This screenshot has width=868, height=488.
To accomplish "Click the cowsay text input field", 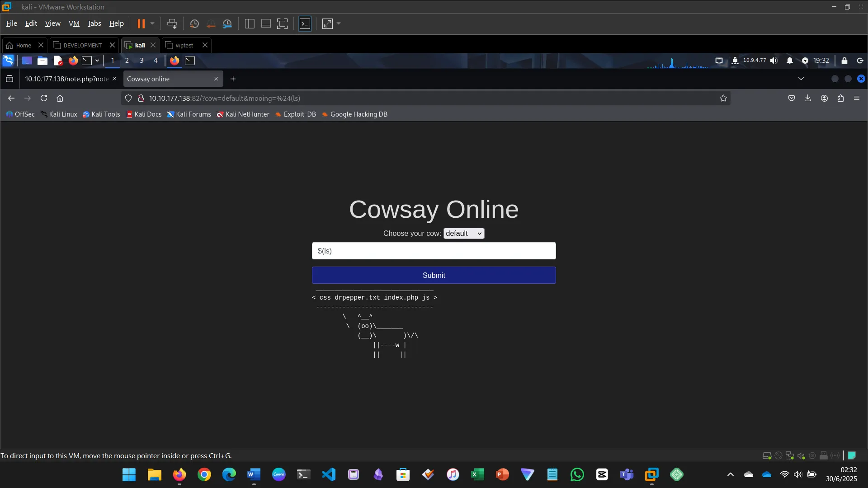I will click(x=434, y=251).
